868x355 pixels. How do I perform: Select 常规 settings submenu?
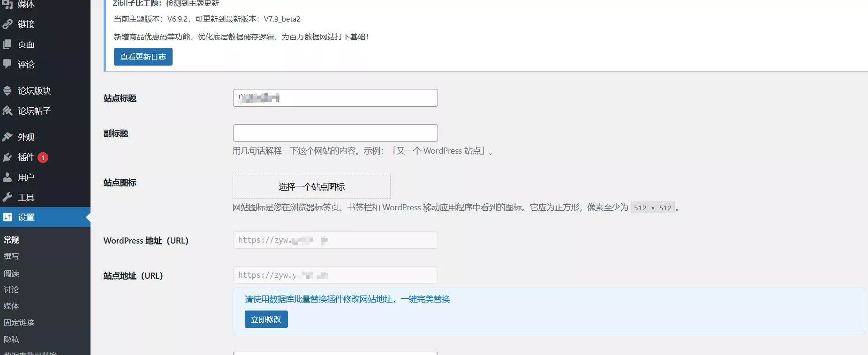pyautogui.click(x=11, y=240)
